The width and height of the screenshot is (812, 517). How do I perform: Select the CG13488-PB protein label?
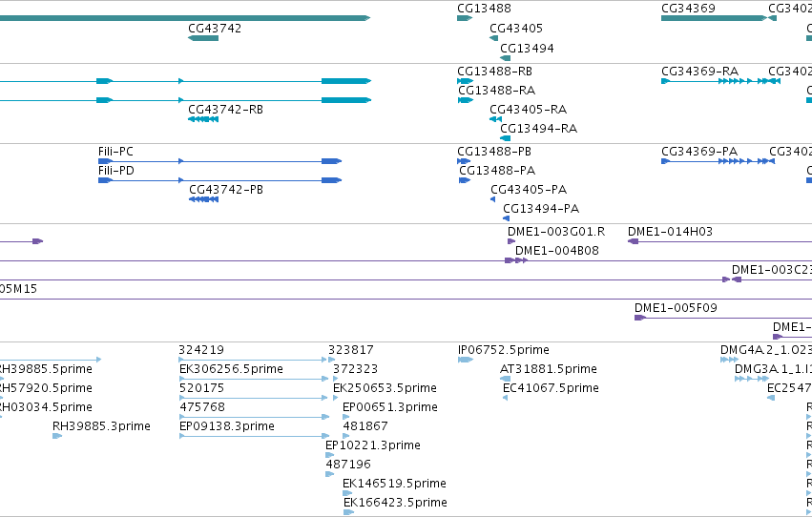[x=493, y=152]
